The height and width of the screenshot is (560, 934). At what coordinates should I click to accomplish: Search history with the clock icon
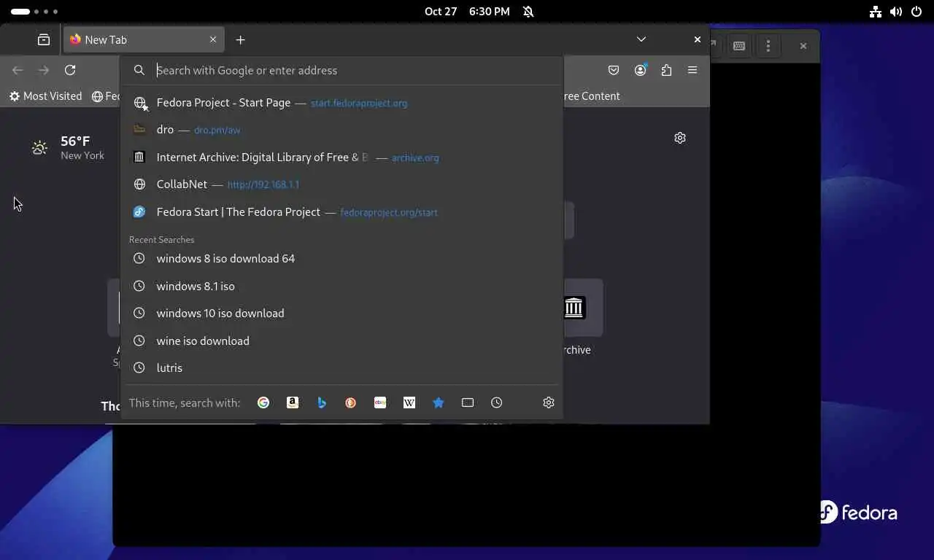(497, 402)
